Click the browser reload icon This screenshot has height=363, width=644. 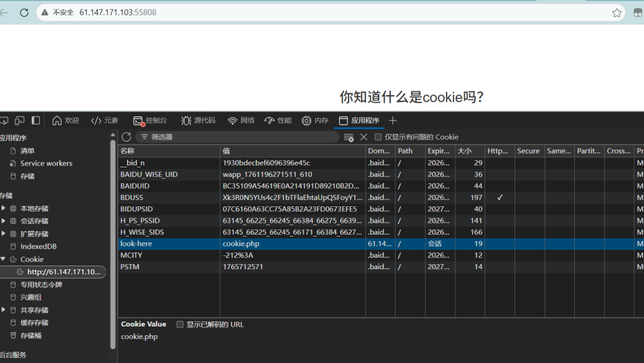coord(24,13)
